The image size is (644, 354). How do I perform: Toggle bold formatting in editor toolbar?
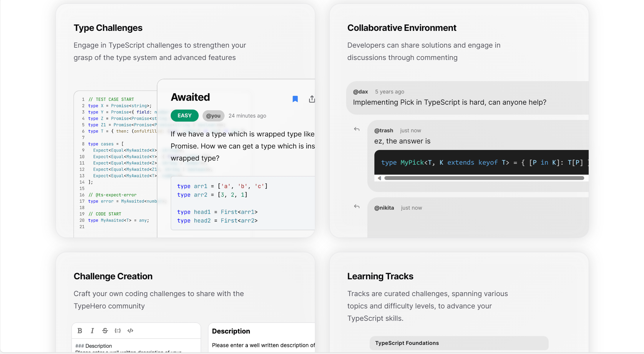click(x=80, y=331)
